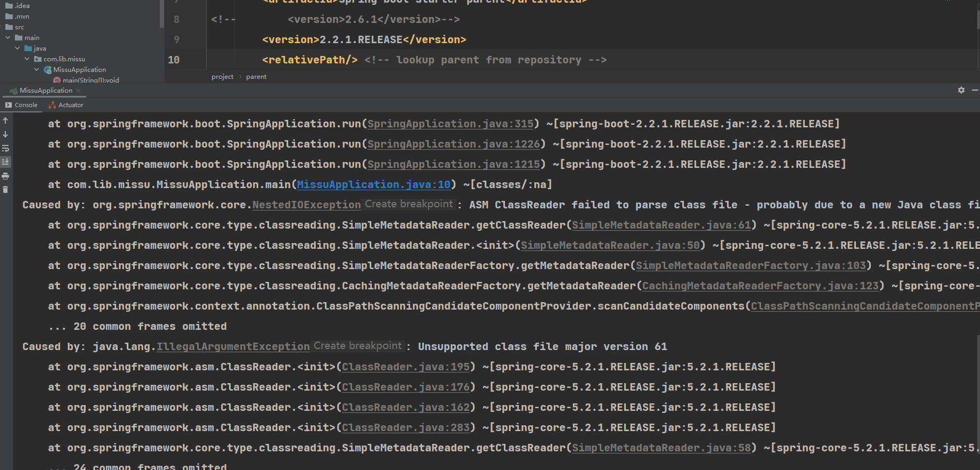Switch to the Console tab
The width and height of the screenshot is (980, 470).
[21, 105]
